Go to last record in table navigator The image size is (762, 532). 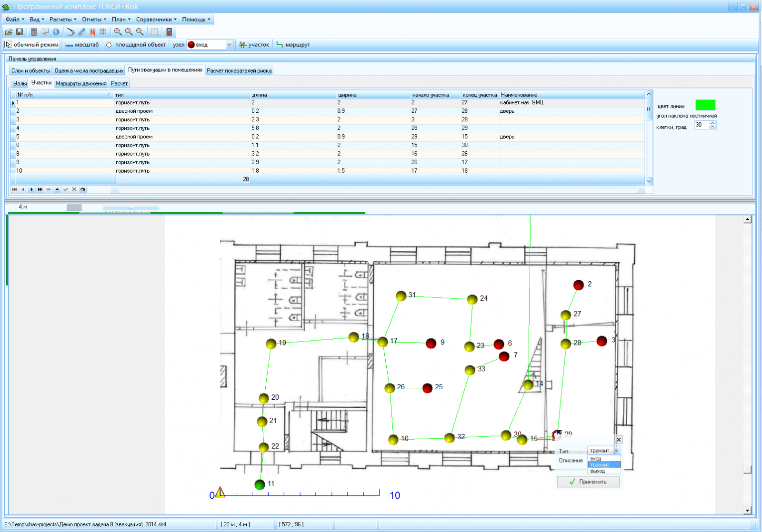(40, 189)
